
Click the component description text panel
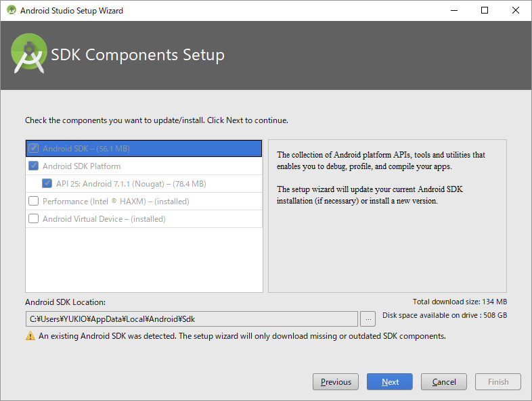pyautogui.click(x=387, y=216)
